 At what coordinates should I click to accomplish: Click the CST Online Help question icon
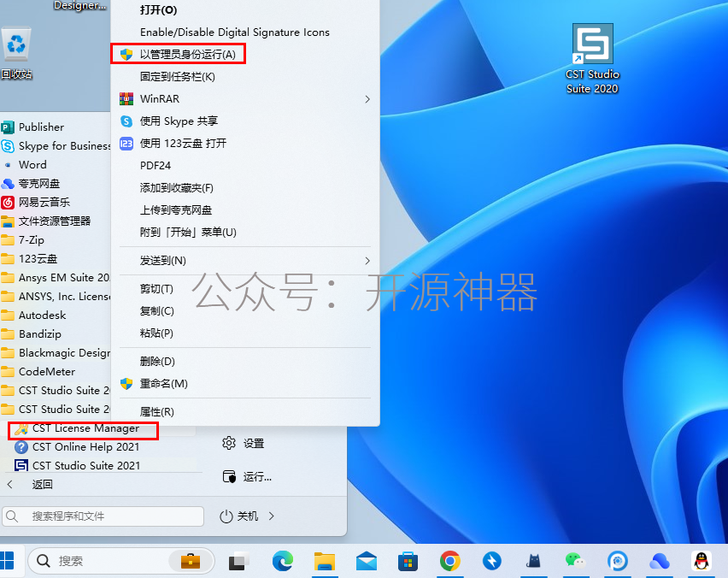pyautogui.click(x=21, y=447)
